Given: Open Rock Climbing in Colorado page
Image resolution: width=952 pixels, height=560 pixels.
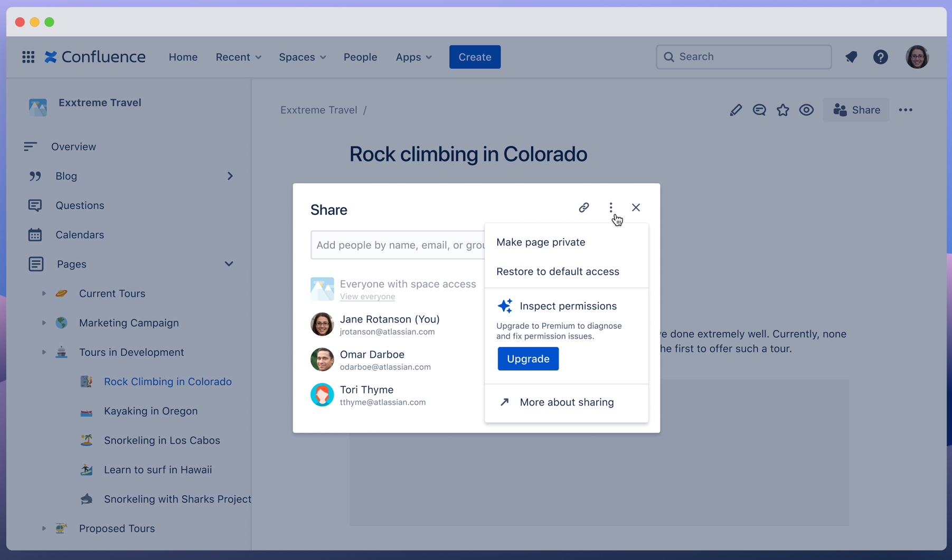Looking at the screenshot, I should [x=167, y=382].
